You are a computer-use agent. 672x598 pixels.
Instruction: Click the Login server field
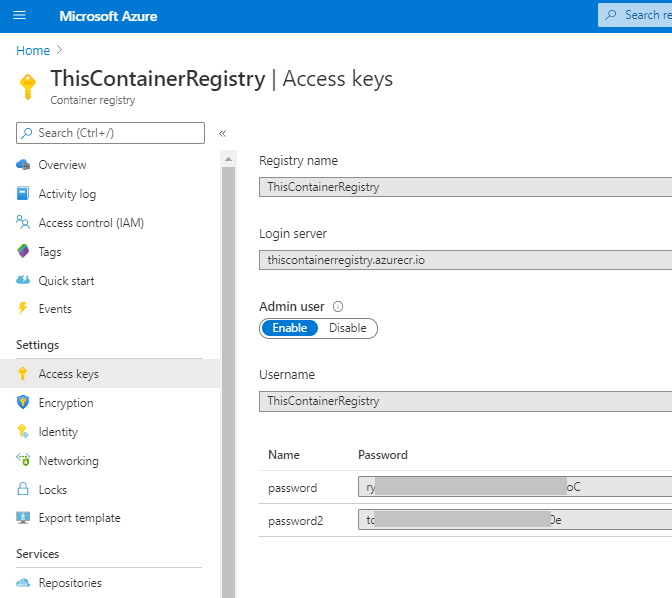tap(465, 260)
